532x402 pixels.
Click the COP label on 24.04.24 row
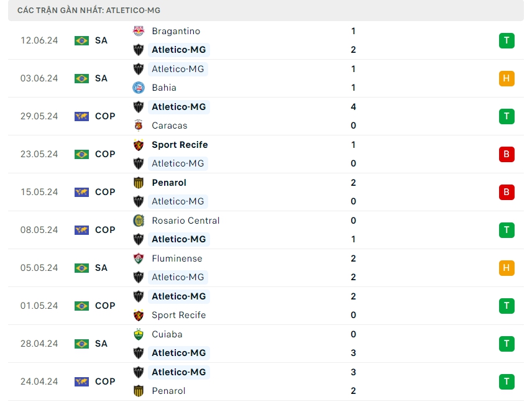click(x=105, y=381)
